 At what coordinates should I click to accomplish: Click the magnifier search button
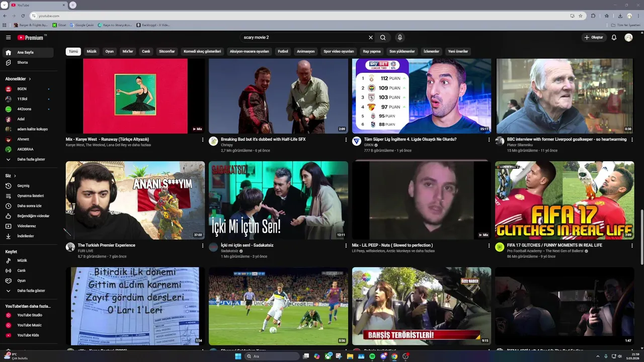pos(383,38)
